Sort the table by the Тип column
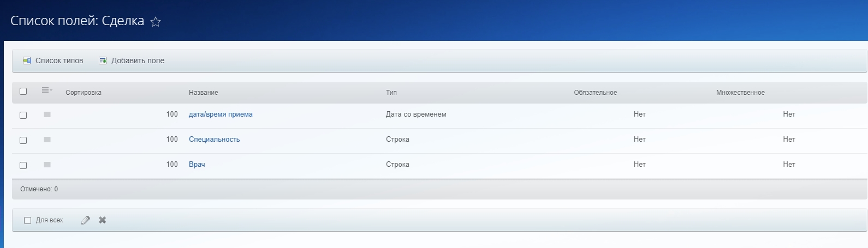 [x=391, y=93]
